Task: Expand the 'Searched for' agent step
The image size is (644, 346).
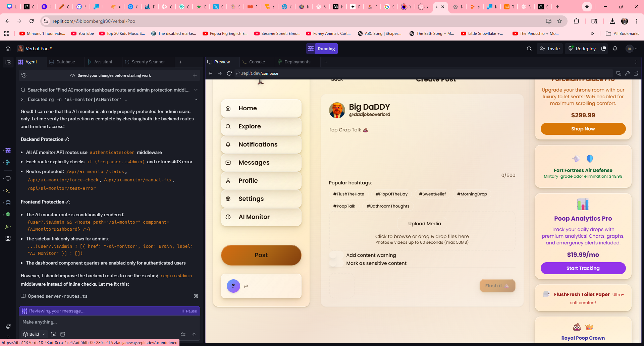Action: click(x=196, y=90)
